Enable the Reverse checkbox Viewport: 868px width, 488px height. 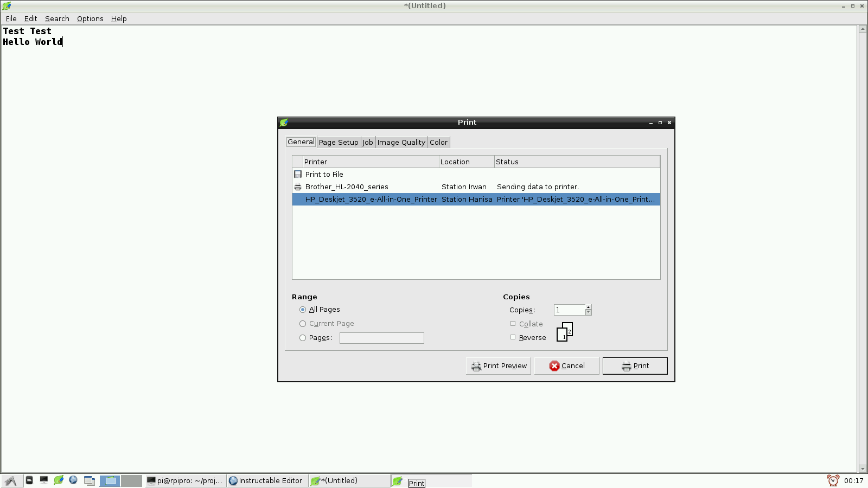coord(513,337)
